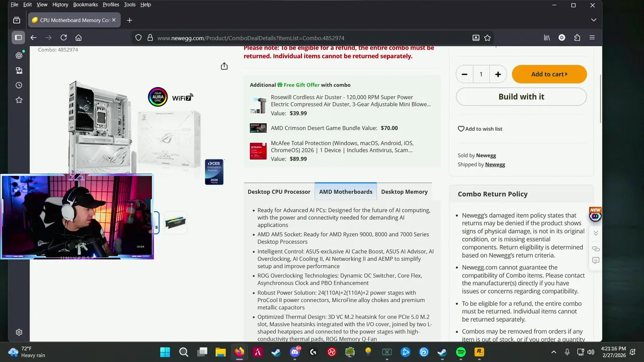The height and width of the screenshot is (362, 644).
Task: Open the McAfee Total Protection gift item
Action: (342, 146)
